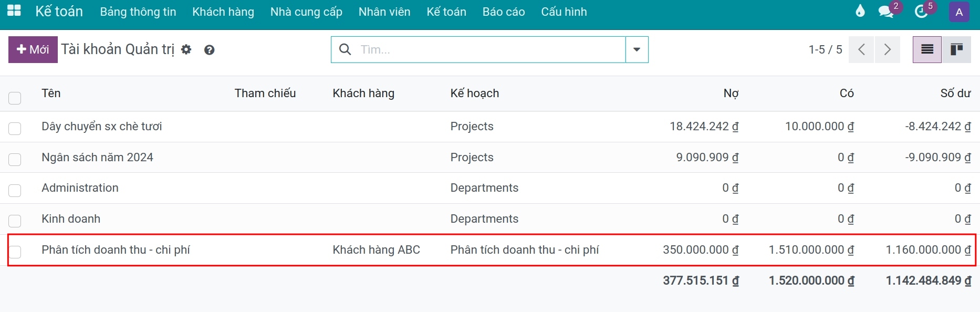
Task: Open Báo cáo menu
Action: [504, 12]
